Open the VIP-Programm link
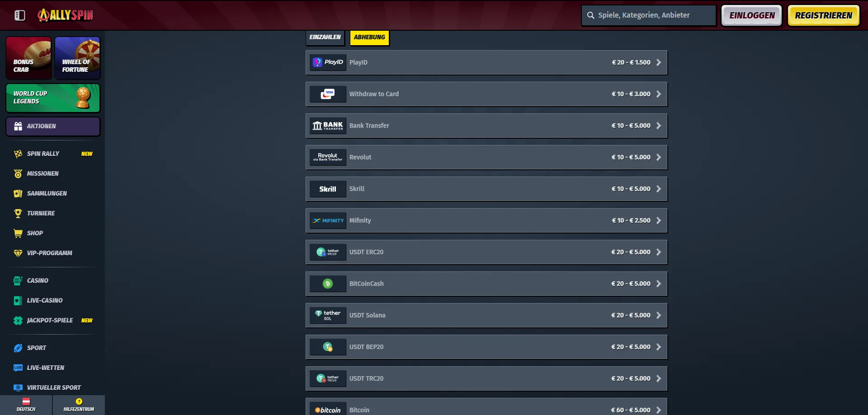The image size is (868, 415). click(x=53, y=253)
